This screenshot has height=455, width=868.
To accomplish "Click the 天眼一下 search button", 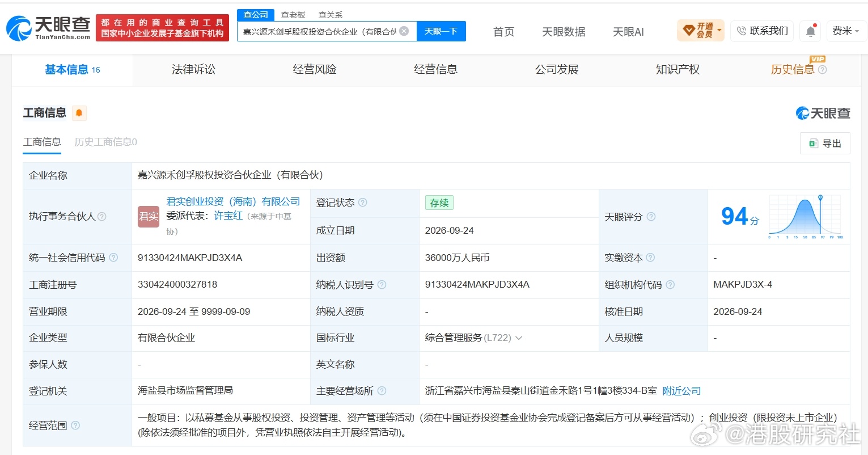I will click(441, 31).
